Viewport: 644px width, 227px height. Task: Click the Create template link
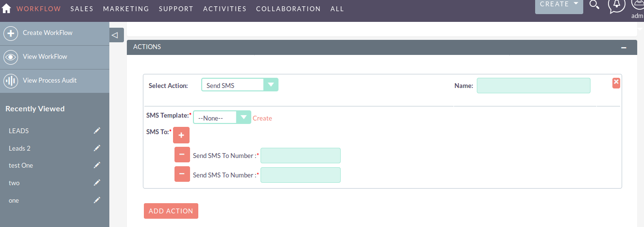(262, 118)
